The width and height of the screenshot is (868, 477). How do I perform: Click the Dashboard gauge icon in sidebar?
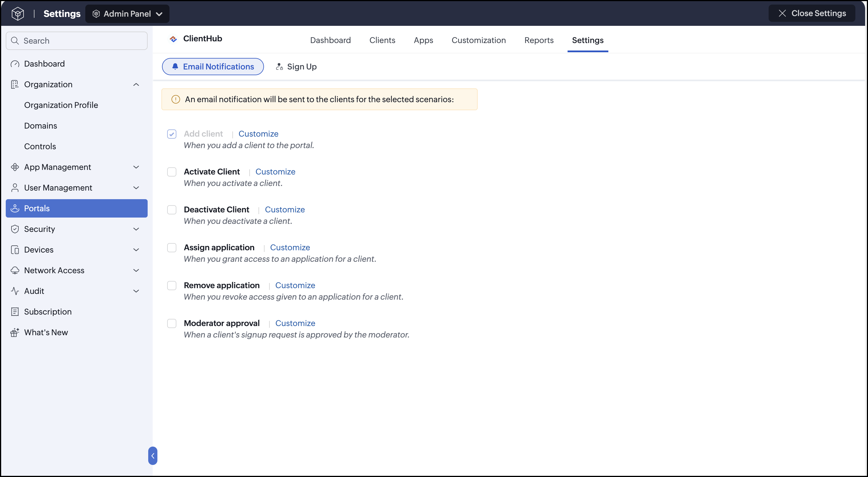pos(15,64)
